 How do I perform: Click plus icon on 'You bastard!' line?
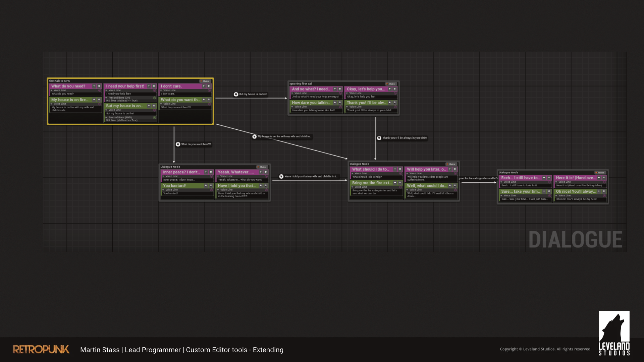tap(206, 186)
